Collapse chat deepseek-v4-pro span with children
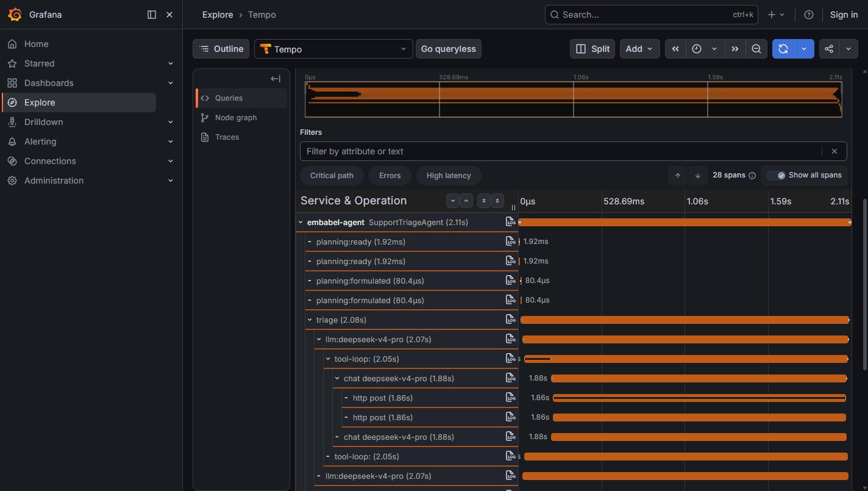The image size is (868, 491). pyautogui.click(x=337, y=378)
